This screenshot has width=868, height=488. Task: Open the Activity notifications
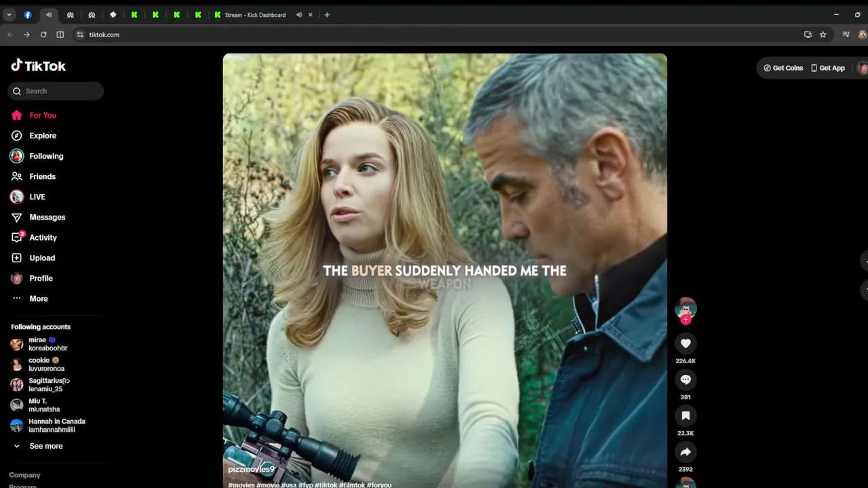34,237
